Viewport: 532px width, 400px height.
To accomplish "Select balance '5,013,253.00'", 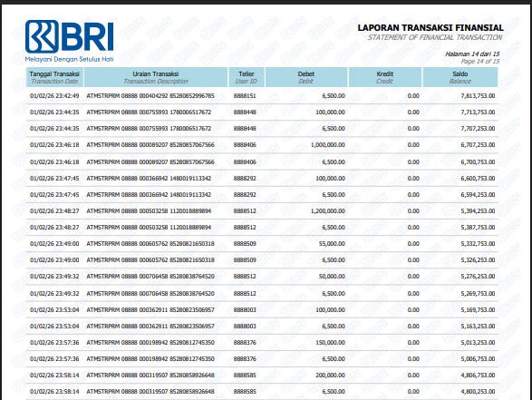I will 478,342.
